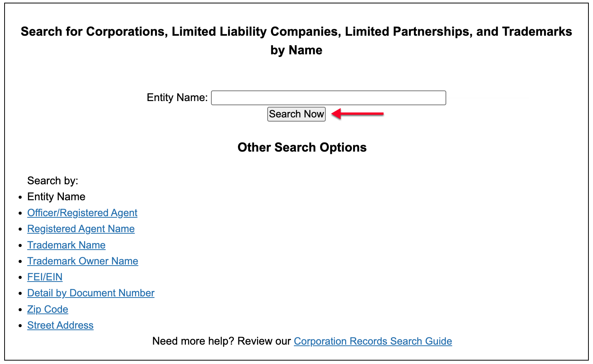Image resolution: width=593 pixels, height=364 pixels.
Task: Click the plain Entity Name list item
Action: (56, 196)
